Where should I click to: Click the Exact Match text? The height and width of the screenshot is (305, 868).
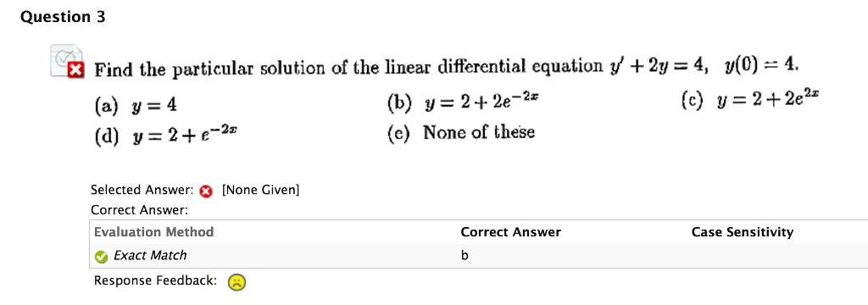(x=150, y=256)
